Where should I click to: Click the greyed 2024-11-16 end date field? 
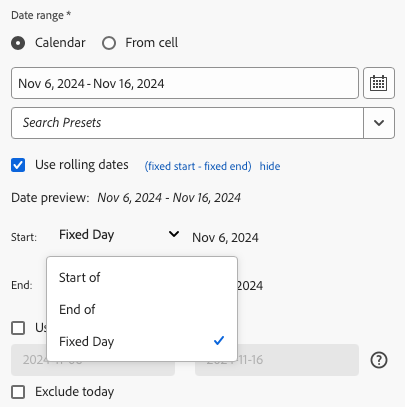[x=277, y=360]
